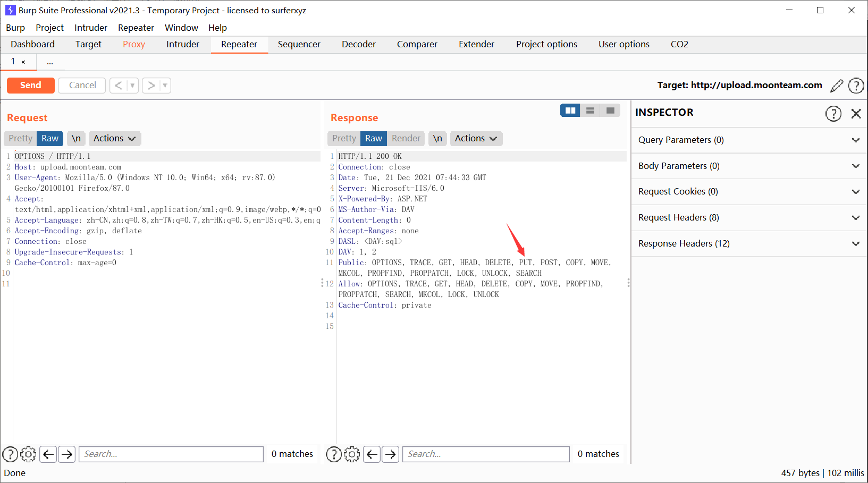Open Request Actions dropdown
Image resolution: width=868 pixels, height=483 pixels.
coord(114,138)
